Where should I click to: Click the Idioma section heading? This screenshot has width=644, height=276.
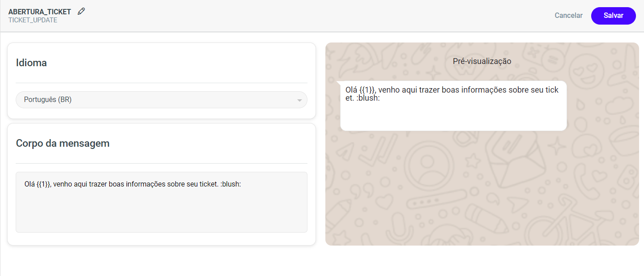pyautogui.click(x=31, y=63)
